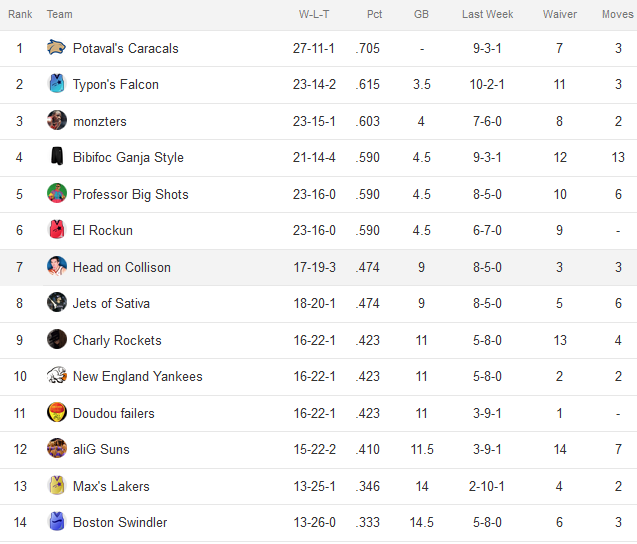Click the W-L-T column header
Image resolution: width=637 pixels, height=544 pixels.
tap(314, 14)
